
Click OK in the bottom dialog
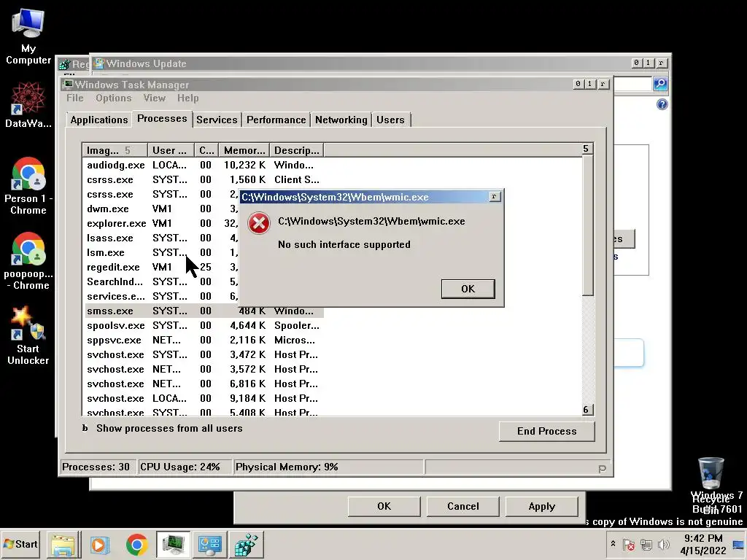click(384, 506)
